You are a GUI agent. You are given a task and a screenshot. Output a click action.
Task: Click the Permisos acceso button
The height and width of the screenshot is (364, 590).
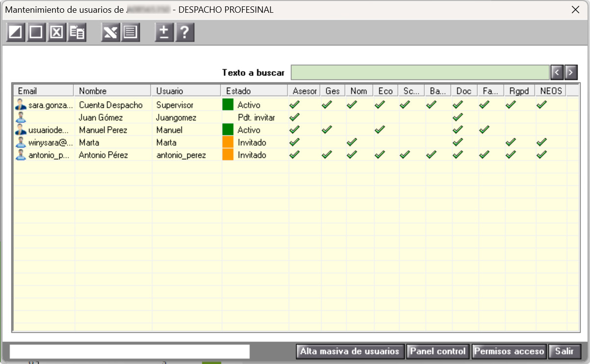click(509, 351)
